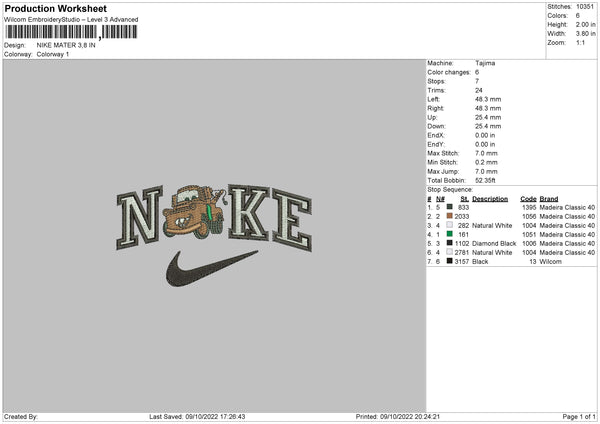Screen dimensions: 600x424
Task: Click the Max Jump value 7.0 mm
Action: click(x=486, y=172)
